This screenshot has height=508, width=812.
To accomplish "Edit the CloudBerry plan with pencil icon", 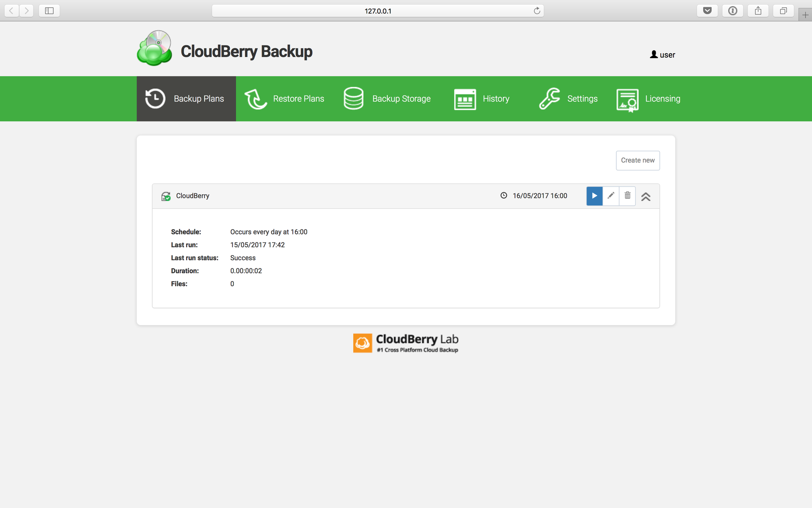I will tap(611, 196).
